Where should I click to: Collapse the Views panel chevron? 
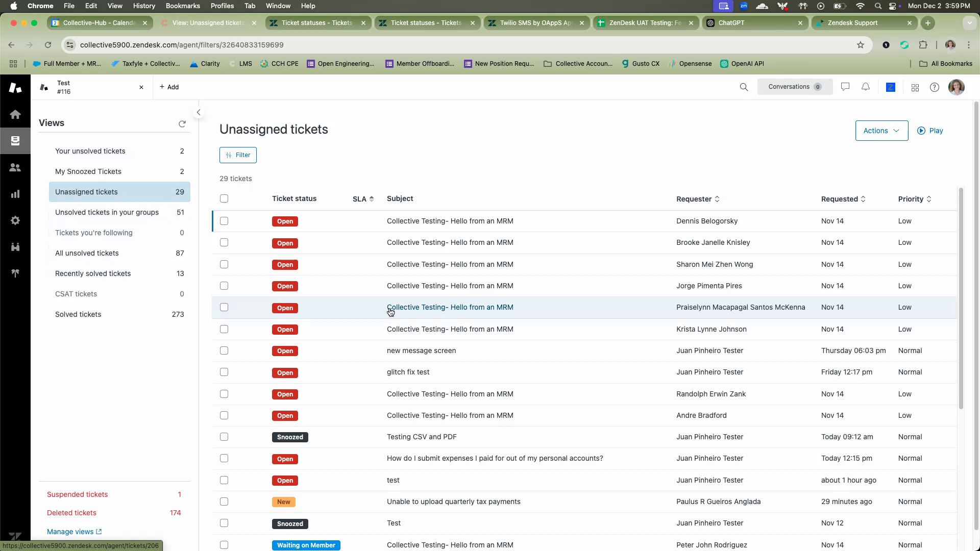(x=199, y=112)
